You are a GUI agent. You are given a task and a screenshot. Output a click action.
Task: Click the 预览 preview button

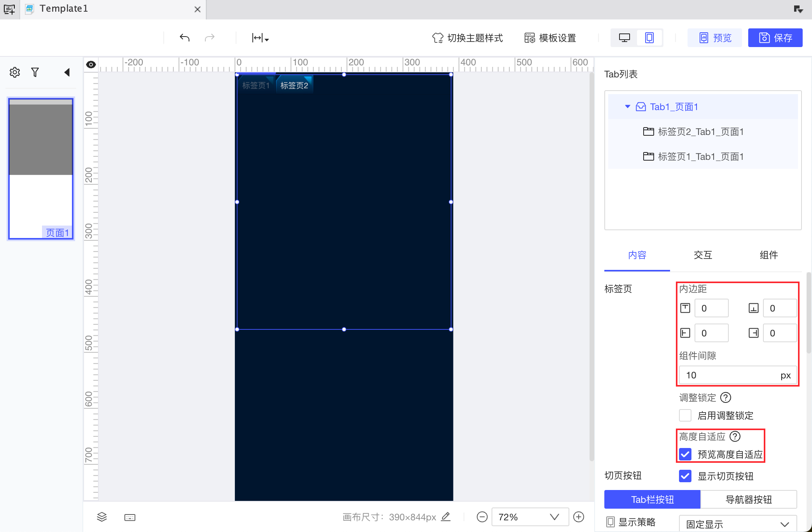(x=715, y=38)
